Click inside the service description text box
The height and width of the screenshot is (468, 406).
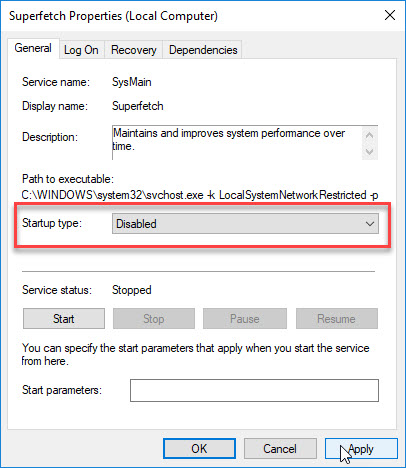[237, 143]
